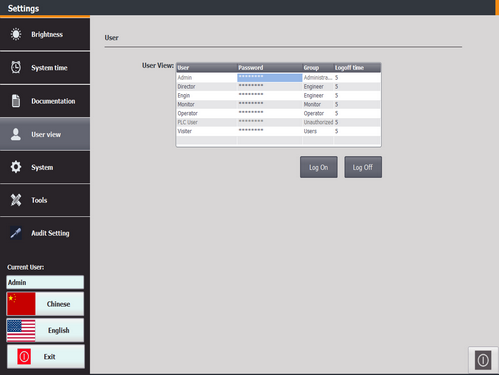Select the Monitor user name cell
This screenshot has width=499, height=375.
click(x=207, y=104)
